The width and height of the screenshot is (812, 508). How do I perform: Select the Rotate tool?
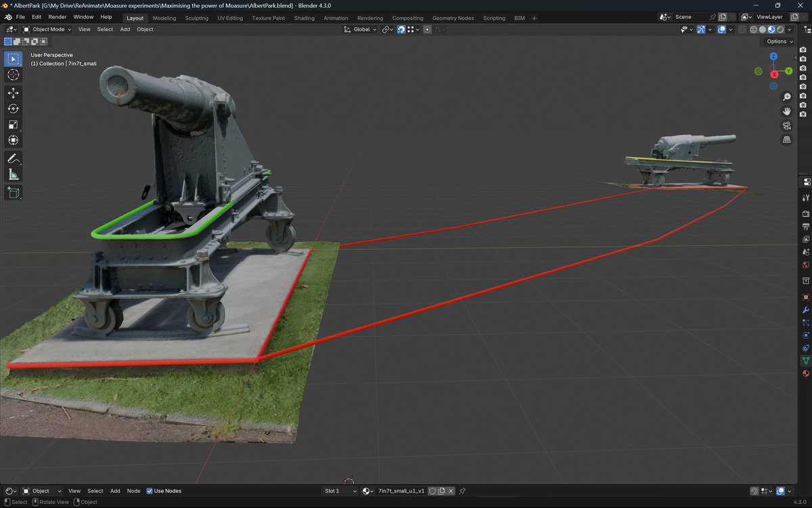(x=14, y=108)
